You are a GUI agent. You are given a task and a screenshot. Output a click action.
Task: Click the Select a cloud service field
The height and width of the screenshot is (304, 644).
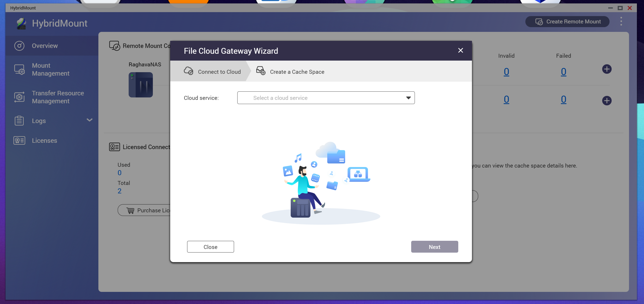(x=326, y=98)
